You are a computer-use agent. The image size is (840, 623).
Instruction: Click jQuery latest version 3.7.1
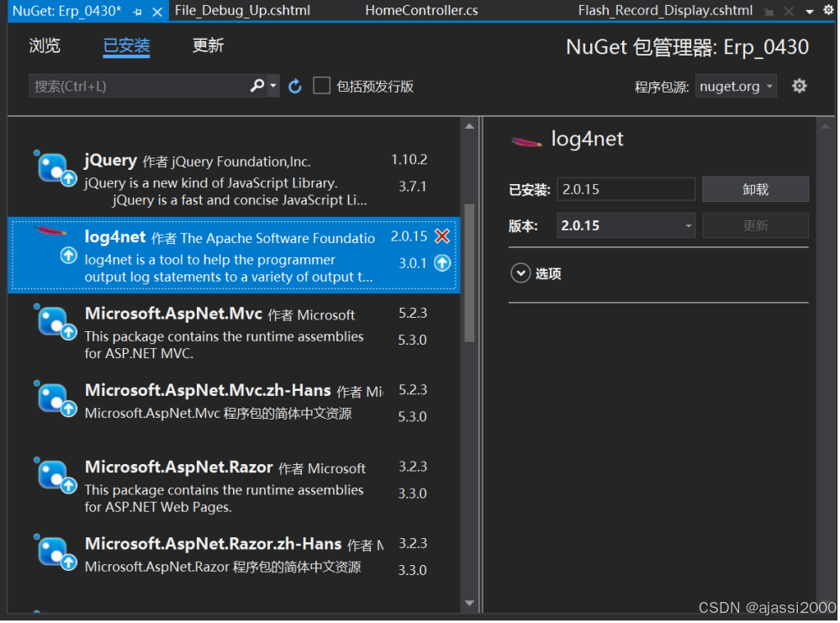(413, 187)
